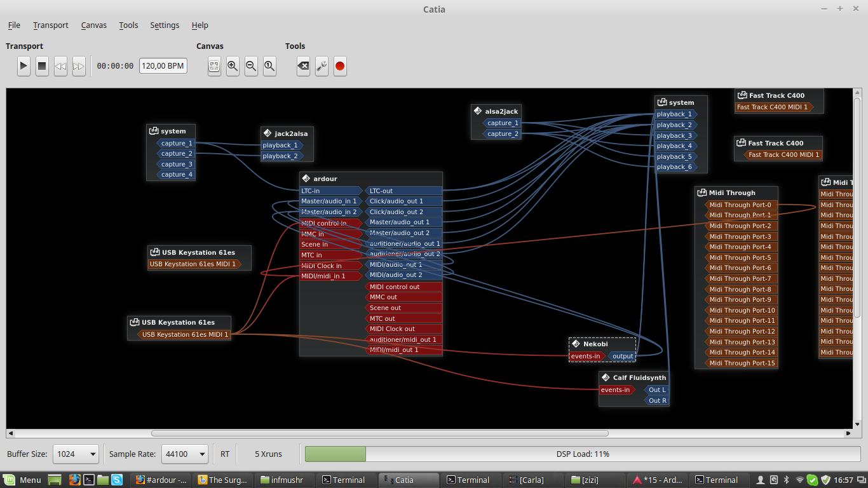Open the File menu
This screenshot has height=488, width=868.
click(x=14, y=25)
